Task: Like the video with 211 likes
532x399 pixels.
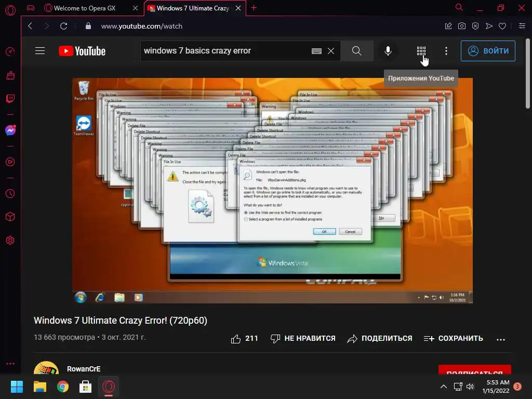Action: tap(244, 338)
